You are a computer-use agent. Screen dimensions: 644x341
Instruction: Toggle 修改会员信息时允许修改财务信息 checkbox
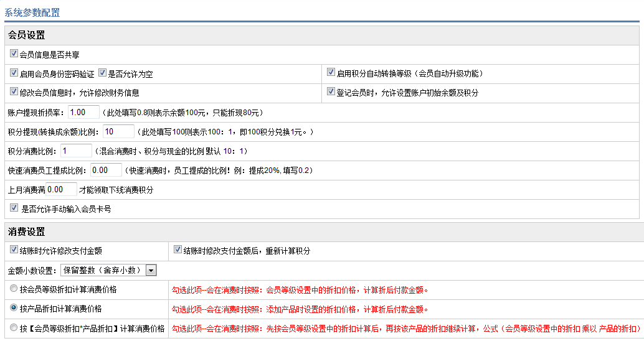point(14,91)
